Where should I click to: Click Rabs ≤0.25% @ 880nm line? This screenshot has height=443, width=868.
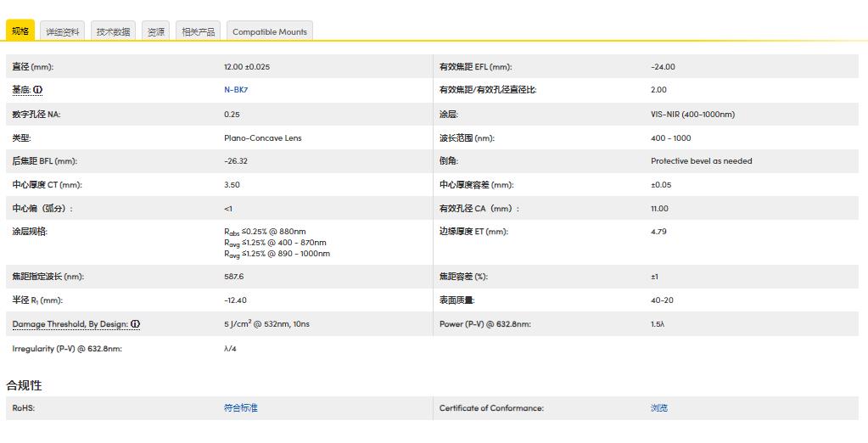pyautogui.click(x=266, y=232)
